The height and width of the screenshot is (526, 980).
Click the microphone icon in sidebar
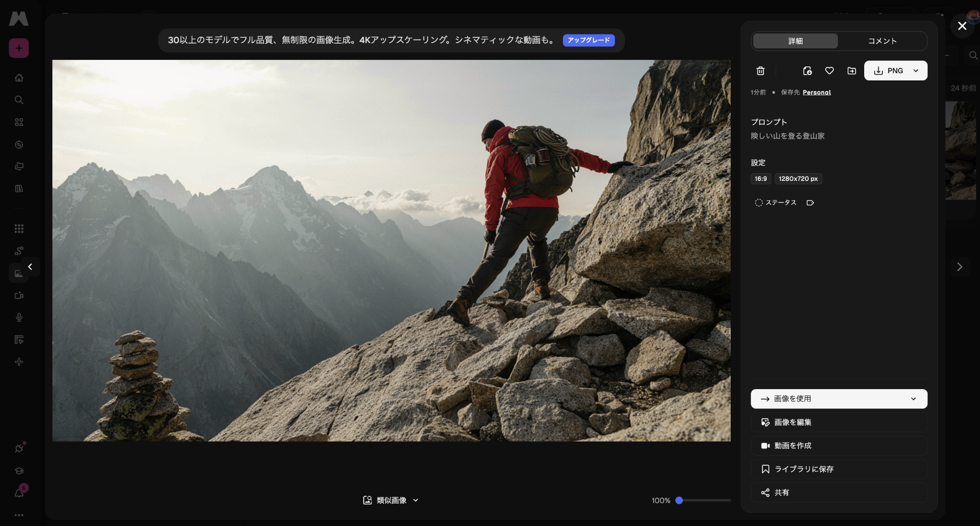pos(19,317)
